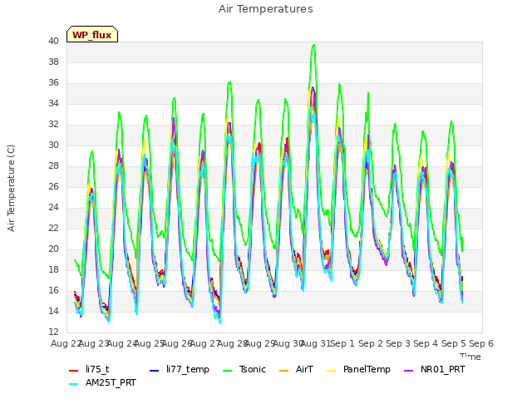Select the li75_t legend entry
This screenshot has width=532, height=399.
[x=89, y=369]
